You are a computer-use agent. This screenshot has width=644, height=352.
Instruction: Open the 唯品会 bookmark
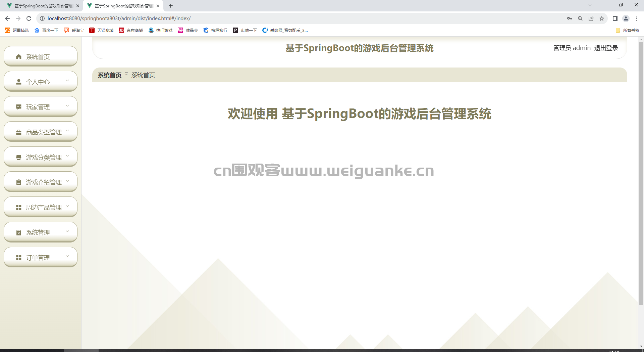coord(188,30)
